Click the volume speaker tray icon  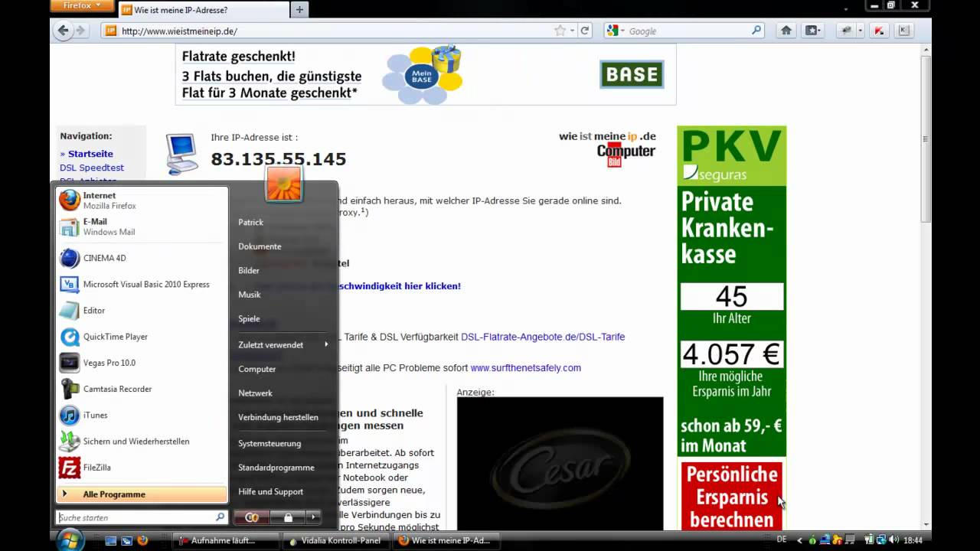tap(893, 540)
